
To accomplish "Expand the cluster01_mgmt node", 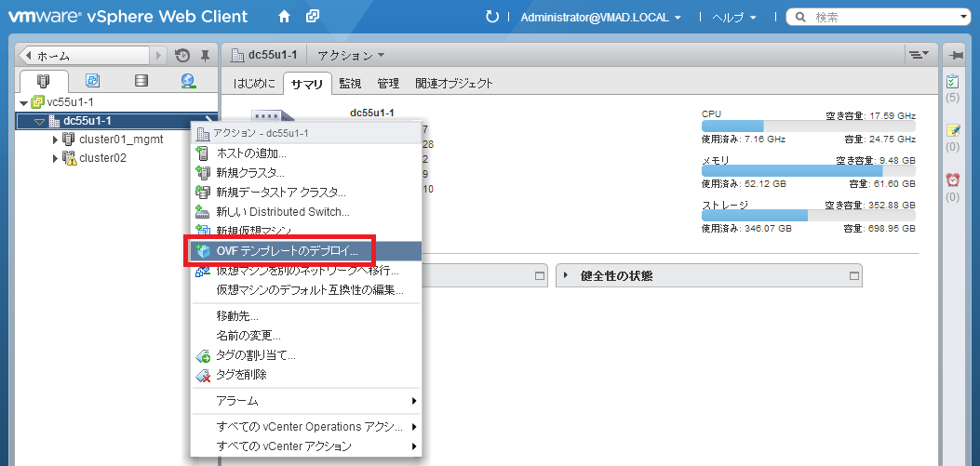I will point(56,140).
